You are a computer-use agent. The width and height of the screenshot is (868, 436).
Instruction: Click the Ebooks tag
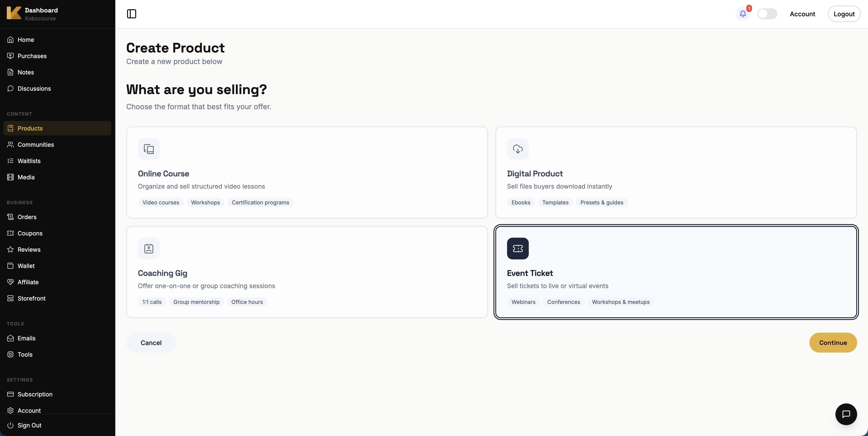click(521, 202)
